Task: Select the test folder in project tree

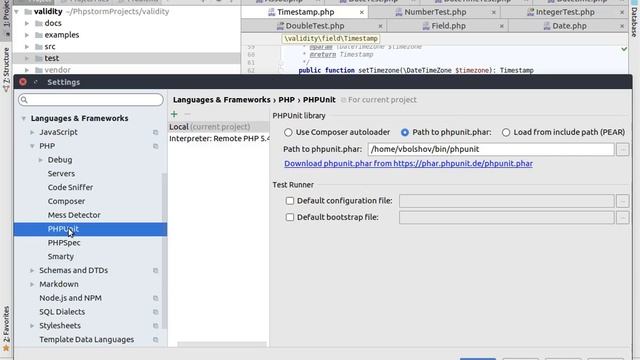Action: coord(51,58)
